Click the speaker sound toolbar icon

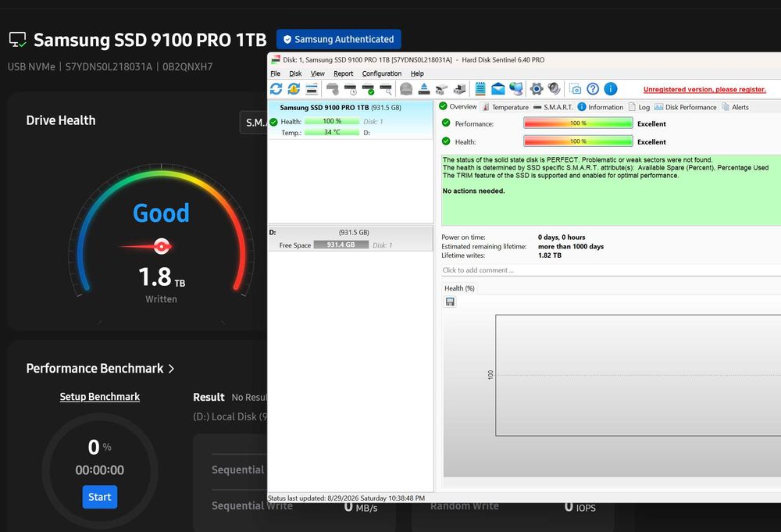[x=555, y=89]
